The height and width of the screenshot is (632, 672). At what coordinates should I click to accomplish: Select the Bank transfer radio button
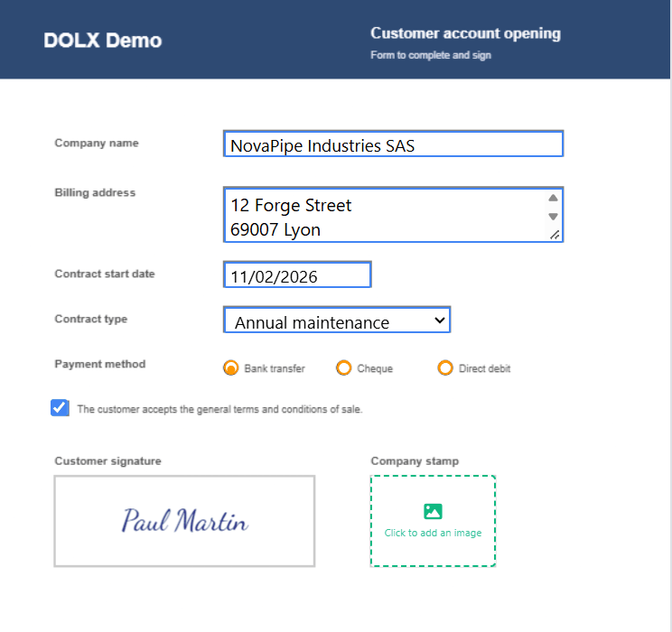[230, 367]
